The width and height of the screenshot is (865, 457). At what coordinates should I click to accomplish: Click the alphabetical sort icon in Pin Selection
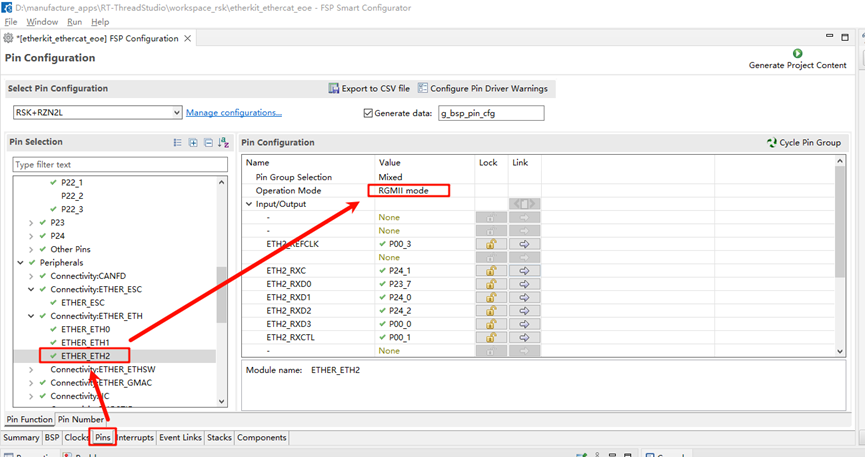coord(223,142)
